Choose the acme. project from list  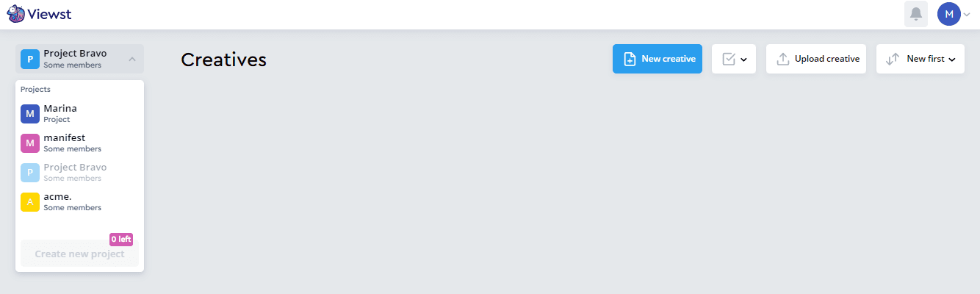click(x=80, y=202)
